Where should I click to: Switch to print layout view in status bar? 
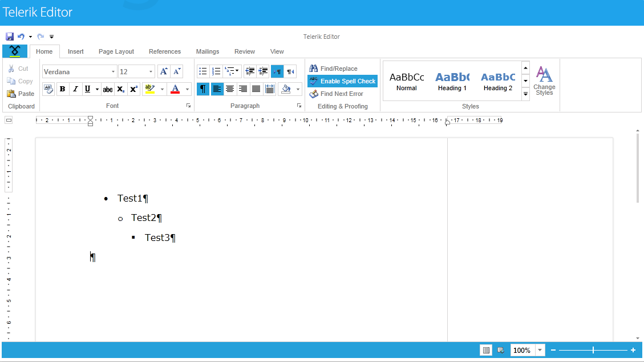click(x=486, y=351)
